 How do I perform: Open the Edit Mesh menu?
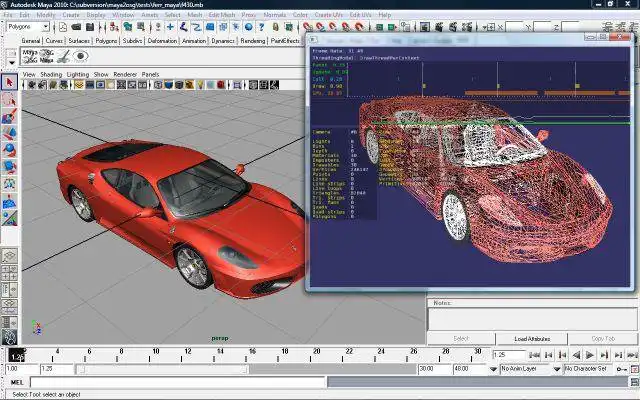pos(222,15)
